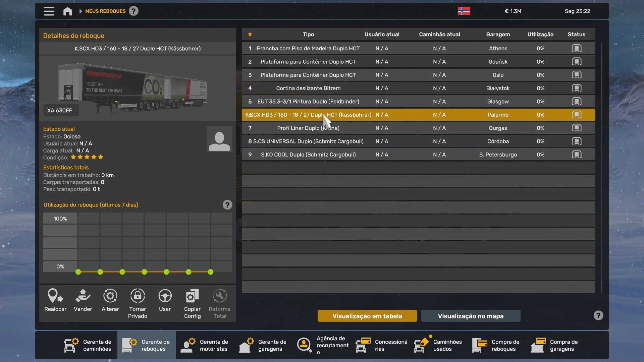This screenshot has height=362, width=644.
Task: Open Gerente de motoristas tab
Action: (x=205, y=346)
